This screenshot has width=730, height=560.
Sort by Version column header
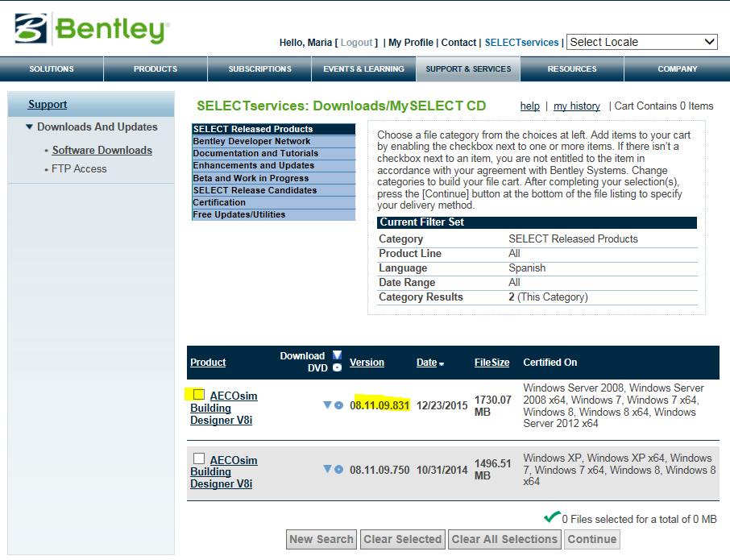pyautogui.click(x=367, y=362)
